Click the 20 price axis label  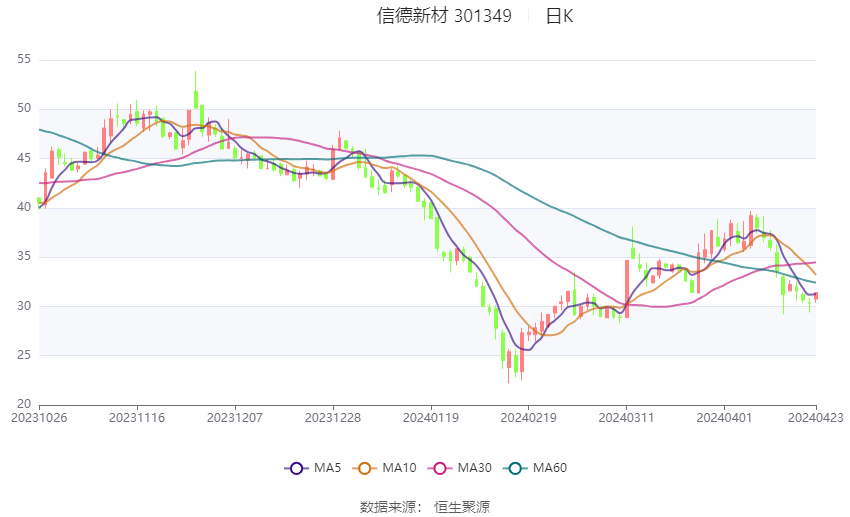tap(24, 404)
